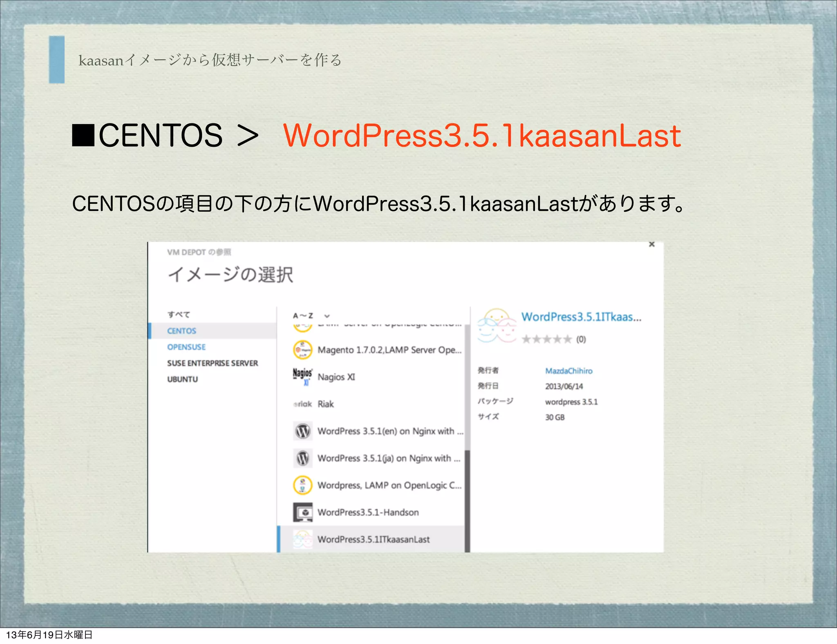Image resolution: width=837 pixels, height=644 pixels.
Task: Click the wordpress 3.5.1 package value
Action: [571, 402]
